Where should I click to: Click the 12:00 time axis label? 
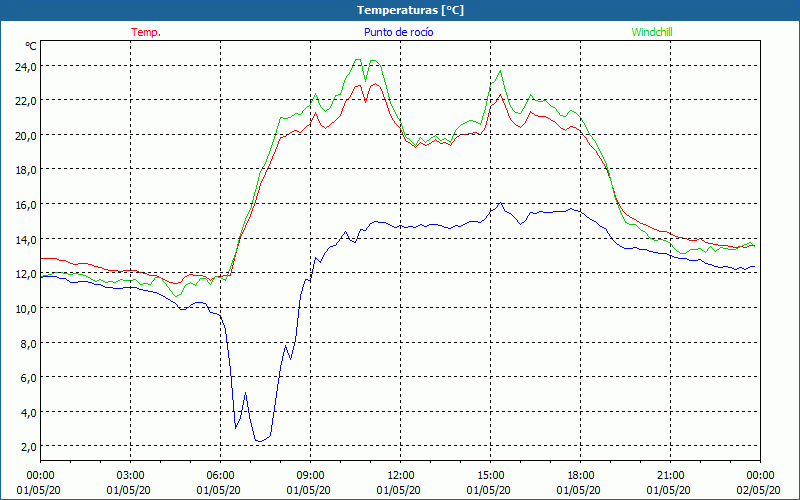[401, 476]
